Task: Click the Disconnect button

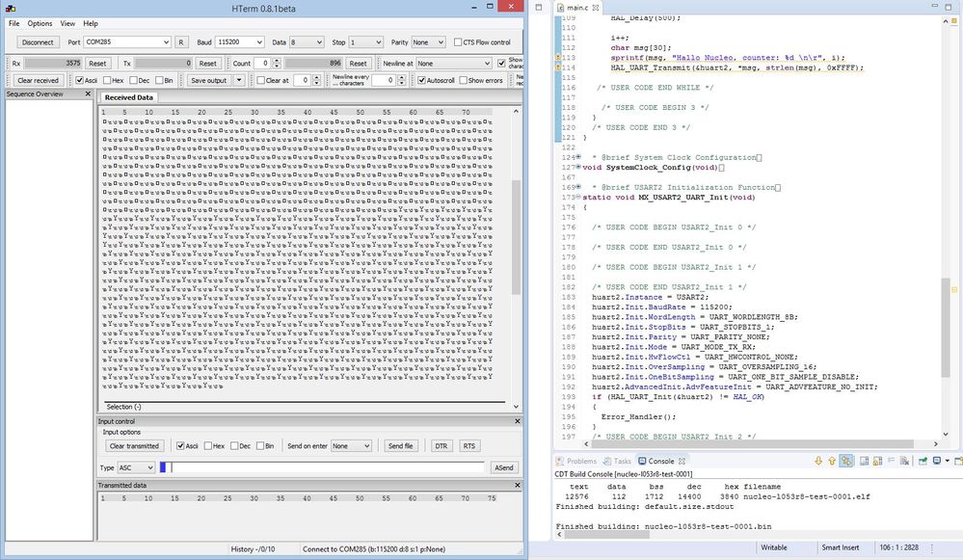Action: click(38, 42)
